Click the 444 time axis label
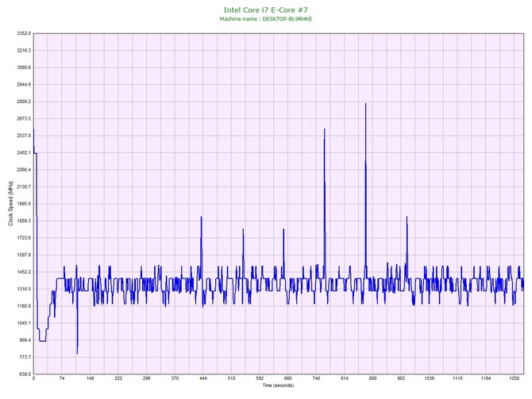The width and height of the screenshot is (532, 399). pyautogui.click(x=203, y=378)
